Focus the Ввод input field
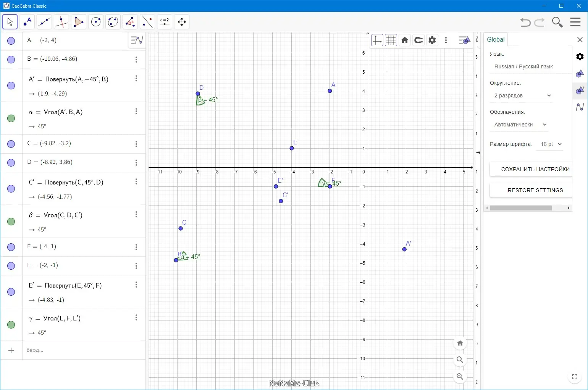 tap(84, 350)
